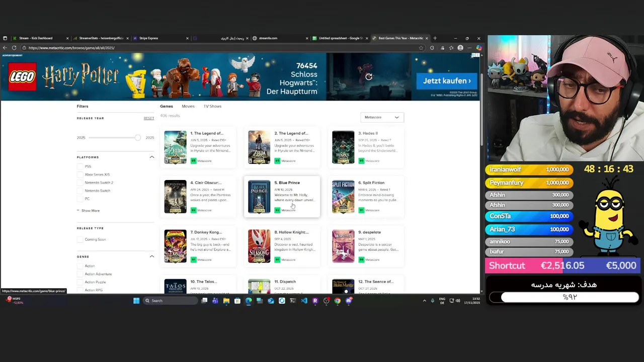Switch to the Stripe Express browser tab
644x362 pixels.
tap(161, 38)
